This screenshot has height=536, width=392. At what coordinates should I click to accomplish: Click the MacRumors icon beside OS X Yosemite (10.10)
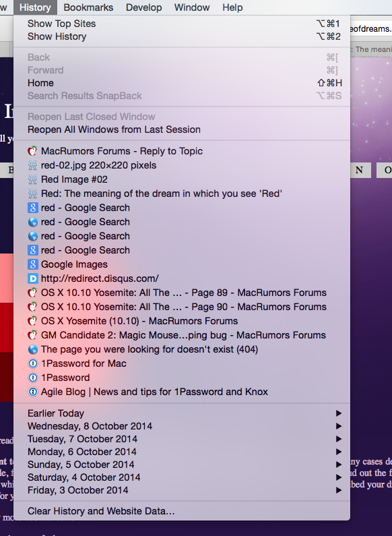(x=32, y=321)
